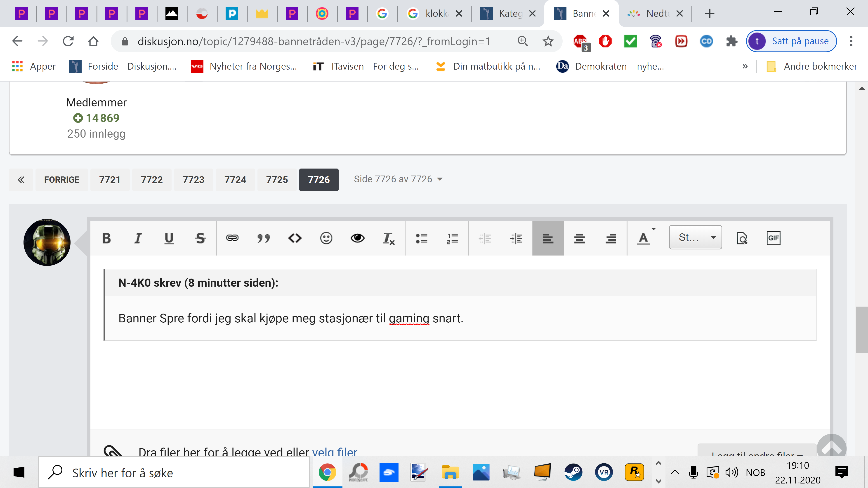868x488 pixels.
Task: Insert bulleted list
Action: pyautogui.click(x=421, y=238)
